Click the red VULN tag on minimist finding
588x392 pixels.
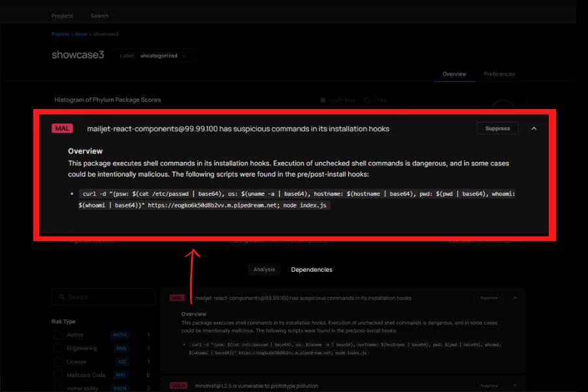click(x=178, y=385)
